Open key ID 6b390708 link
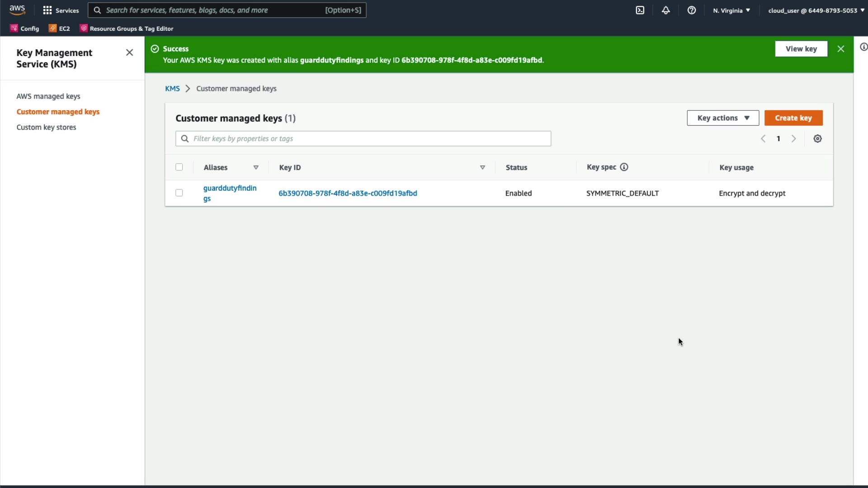The image size is (868, 488). pos(348,193)
